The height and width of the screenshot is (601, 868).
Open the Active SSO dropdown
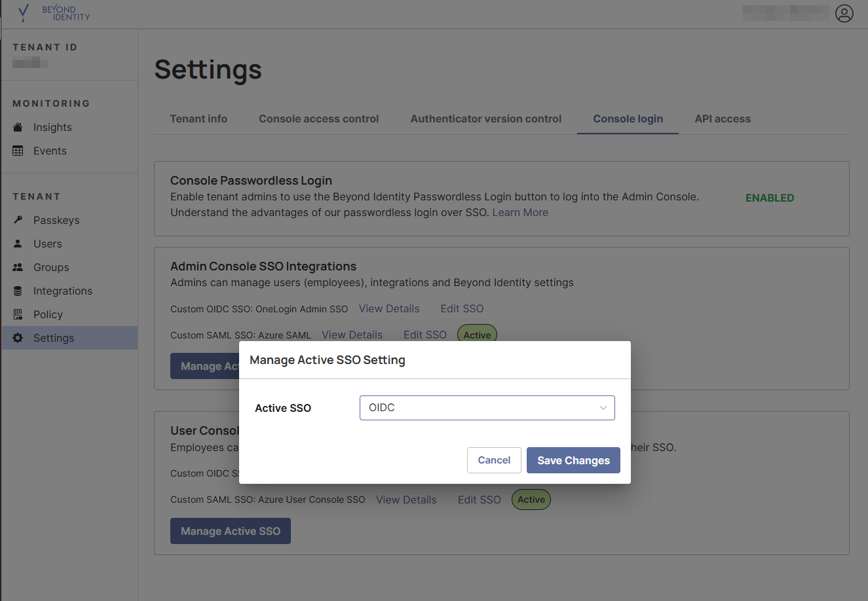[x=487, y=407]
